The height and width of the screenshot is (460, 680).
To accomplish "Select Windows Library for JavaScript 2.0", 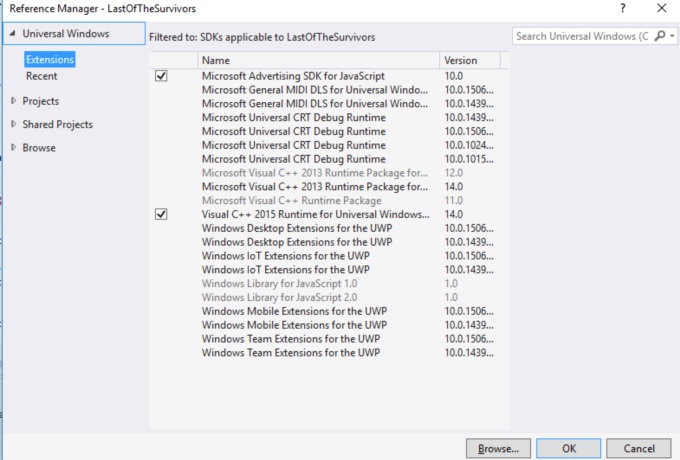I will (329, 297).
